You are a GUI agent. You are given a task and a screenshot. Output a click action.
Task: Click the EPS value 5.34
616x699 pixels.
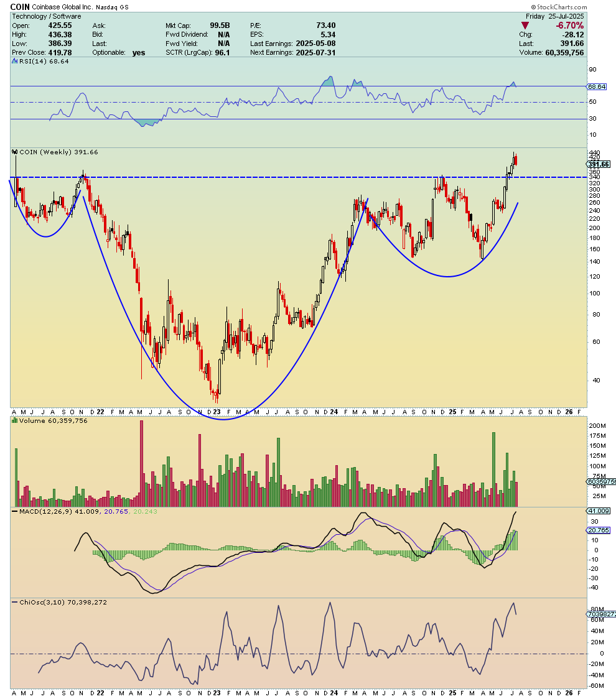tap(328, 34)
